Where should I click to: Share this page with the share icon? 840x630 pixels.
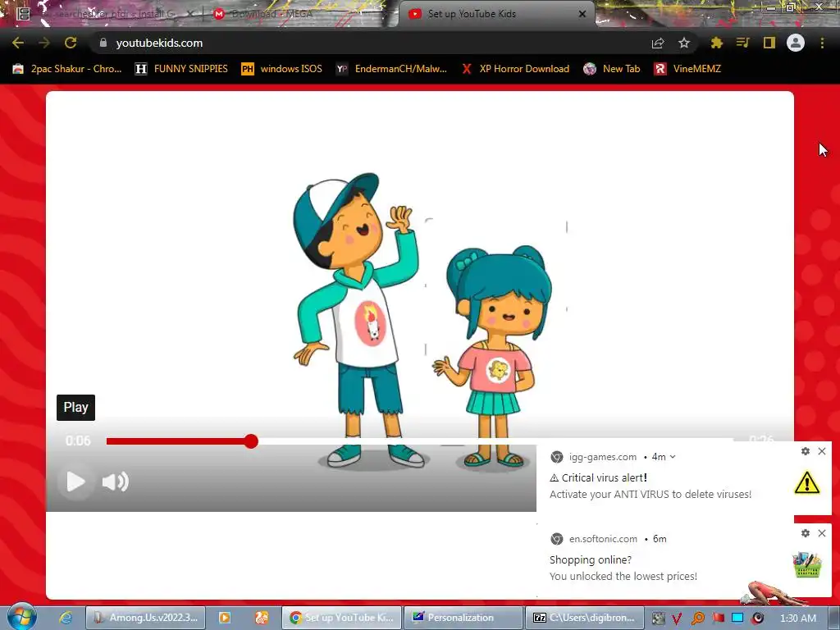pyautogui.click(x=658, y=43)
